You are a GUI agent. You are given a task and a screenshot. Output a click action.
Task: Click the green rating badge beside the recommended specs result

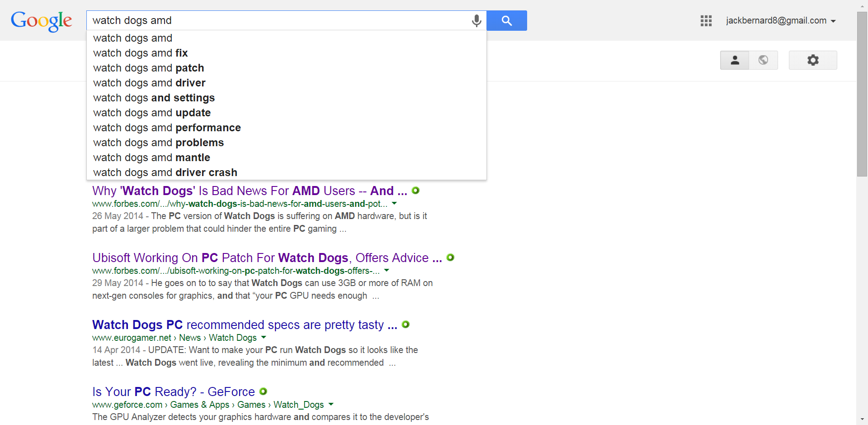[406, 325]
